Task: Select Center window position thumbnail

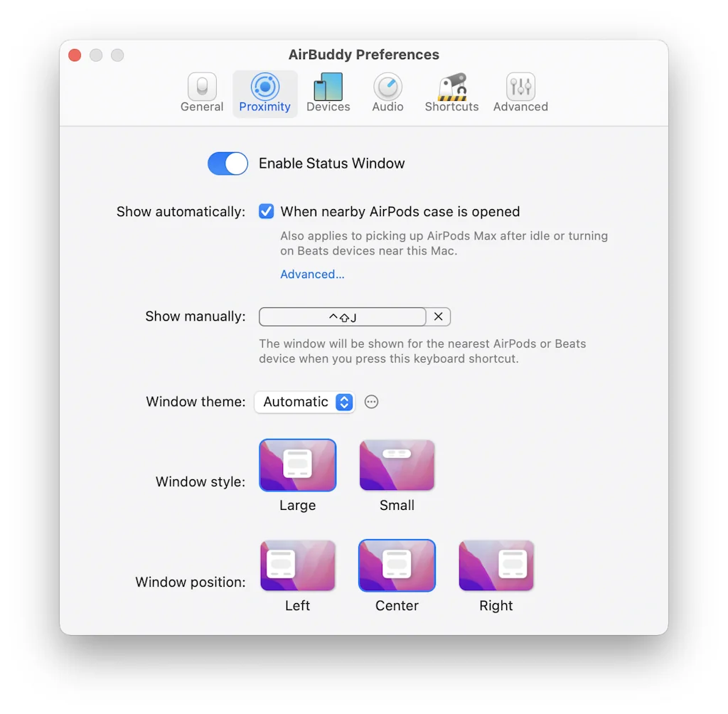Action: (397, 566)
